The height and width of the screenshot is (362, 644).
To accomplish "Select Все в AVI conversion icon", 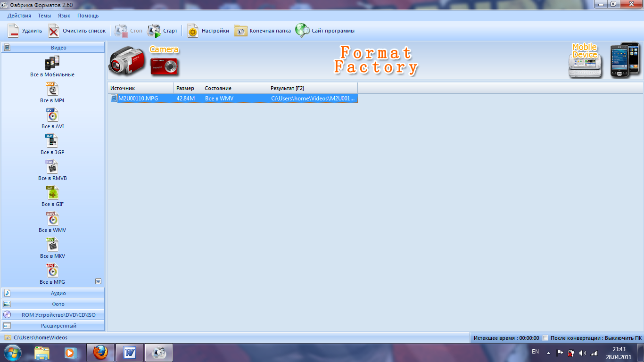I will pos(52,115).
